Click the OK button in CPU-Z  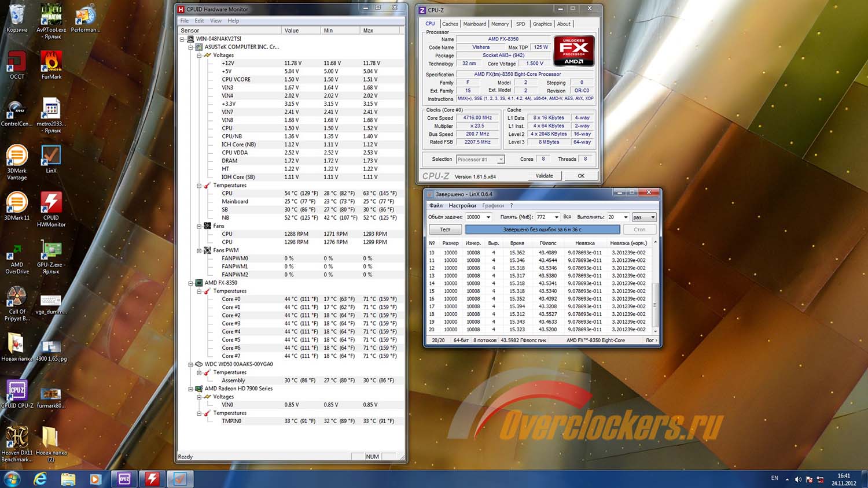[x=581, y=176]
